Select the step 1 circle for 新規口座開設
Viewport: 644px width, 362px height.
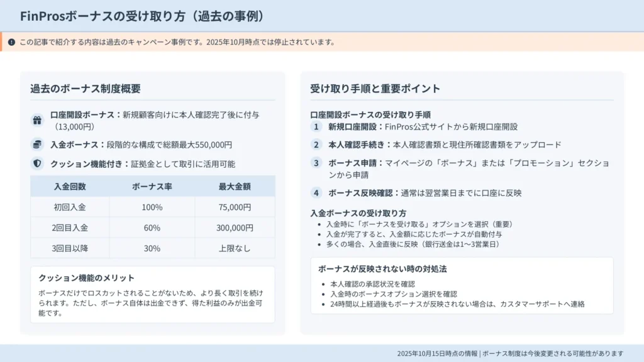tap(317, 126)
